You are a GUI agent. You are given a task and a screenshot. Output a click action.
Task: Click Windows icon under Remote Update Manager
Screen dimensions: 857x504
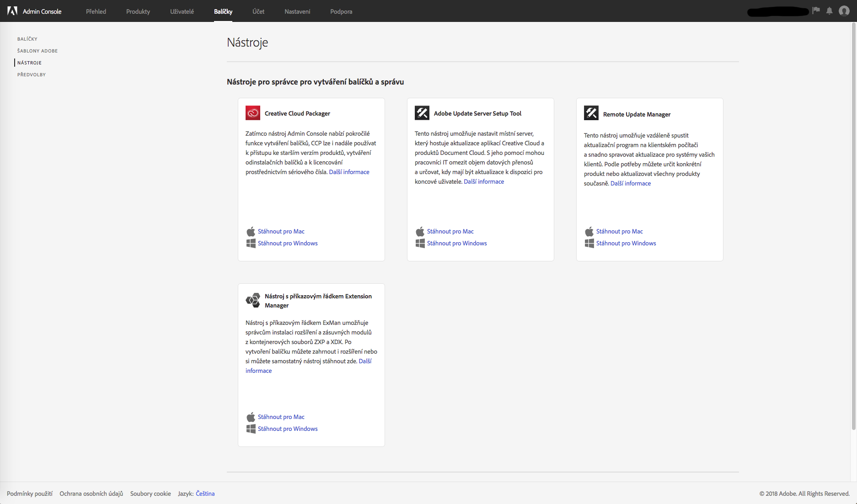[x=589, y=243]
